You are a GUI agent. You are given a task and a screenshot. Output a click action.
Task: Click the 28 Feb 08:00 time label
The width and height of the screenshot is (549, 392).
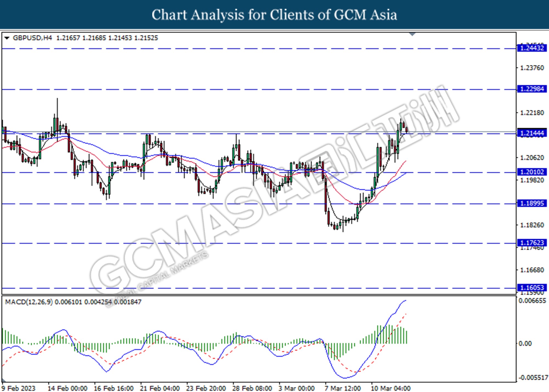click(252, 388)
